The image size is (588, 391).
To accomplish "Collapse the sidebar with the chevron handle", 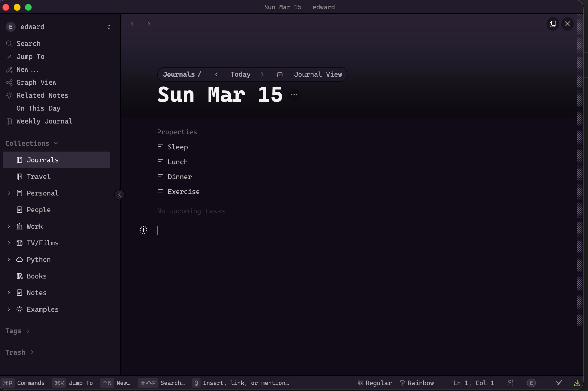I will click(119, 195).
